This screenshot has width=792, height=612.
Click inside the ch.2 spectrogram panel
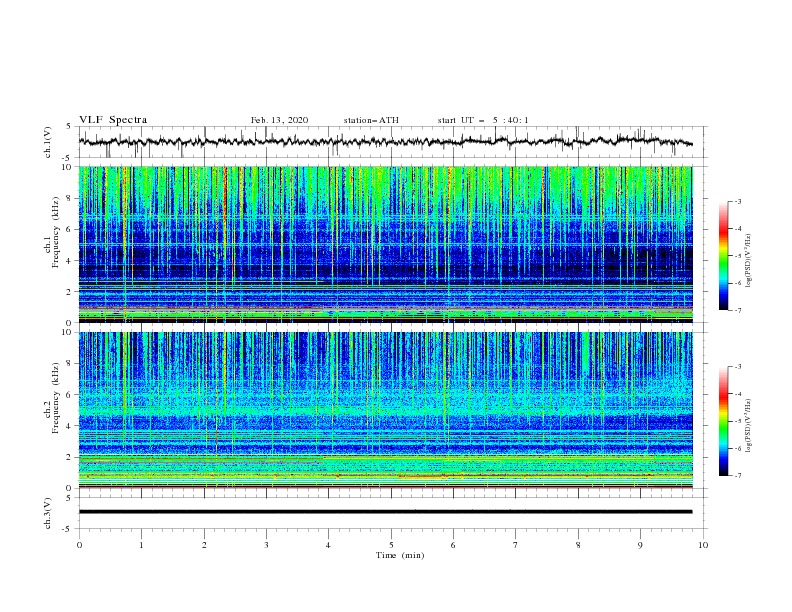pyautogui.click(x=385, y=410)
